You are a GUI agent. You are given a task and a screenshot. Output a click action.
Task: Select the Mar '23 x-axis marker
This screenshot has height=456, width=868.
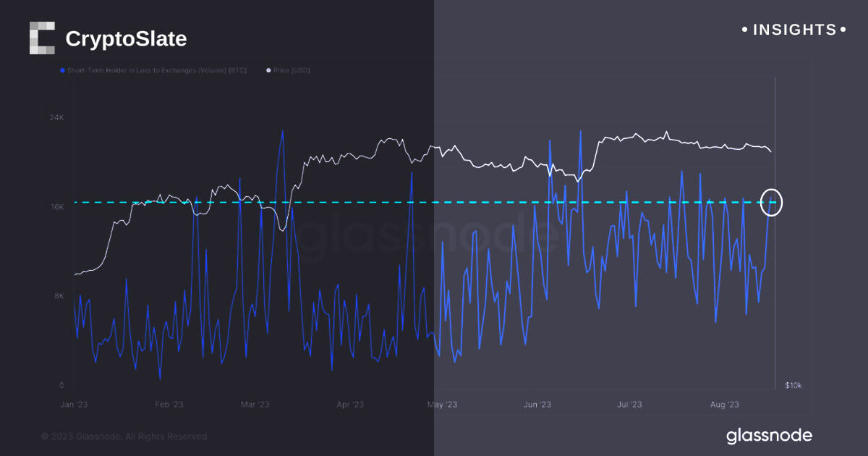click(254, 405)
